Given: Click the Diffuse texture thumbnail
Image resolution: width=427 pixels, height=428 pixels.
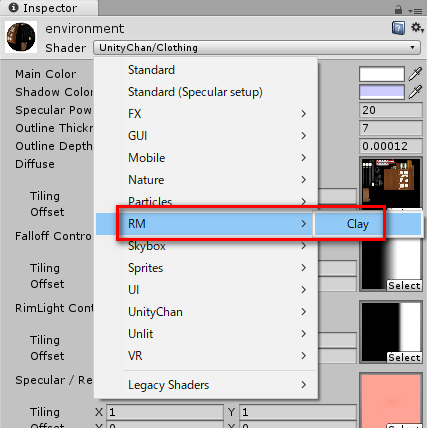Looking at the screenshot, I should tap(391, 182).
